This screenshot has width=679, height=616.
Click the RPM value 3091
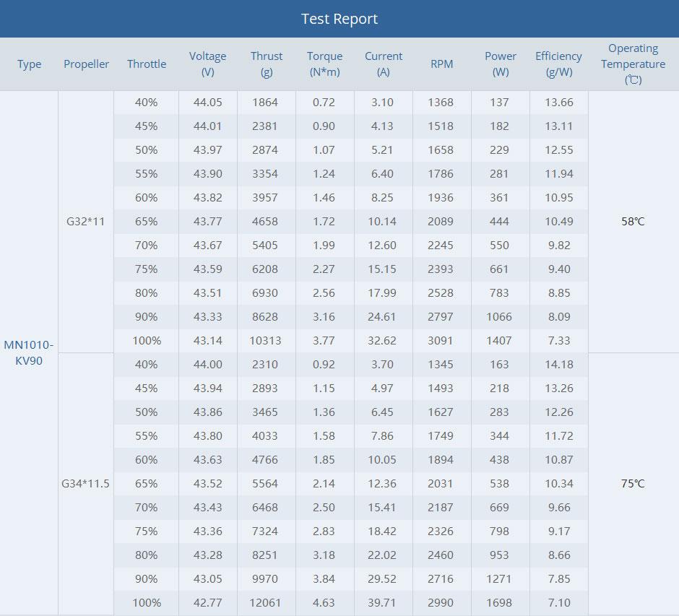pos(441,340)
